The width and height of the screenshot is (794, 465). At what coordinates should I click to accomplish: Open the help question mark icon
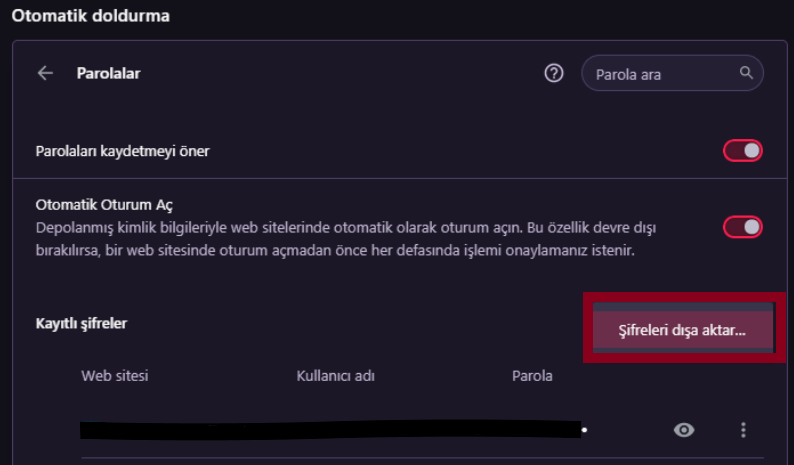pyautogui.click(x=554, y=73)
